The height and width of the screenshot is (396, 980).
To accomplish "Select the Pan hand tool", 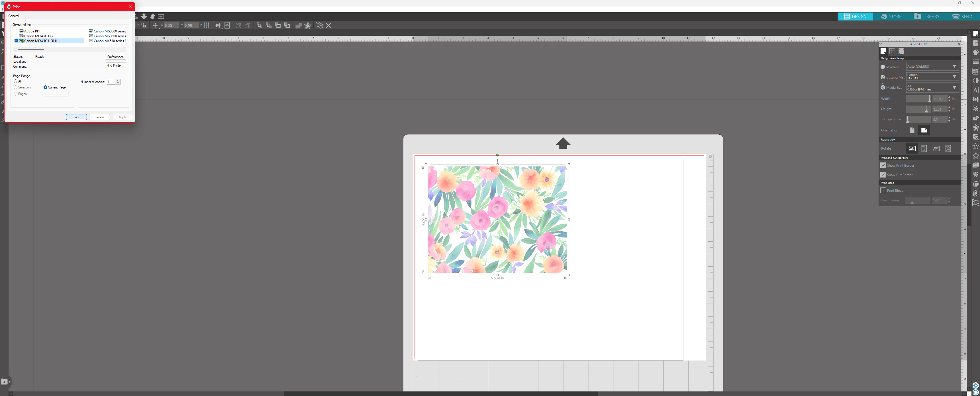I will (x=152, y=16).
